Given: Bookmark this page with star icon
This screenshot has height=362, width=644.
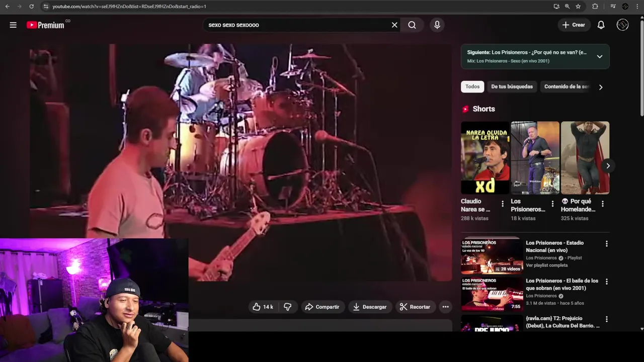Looking at the screenshot, I should 578,7.
